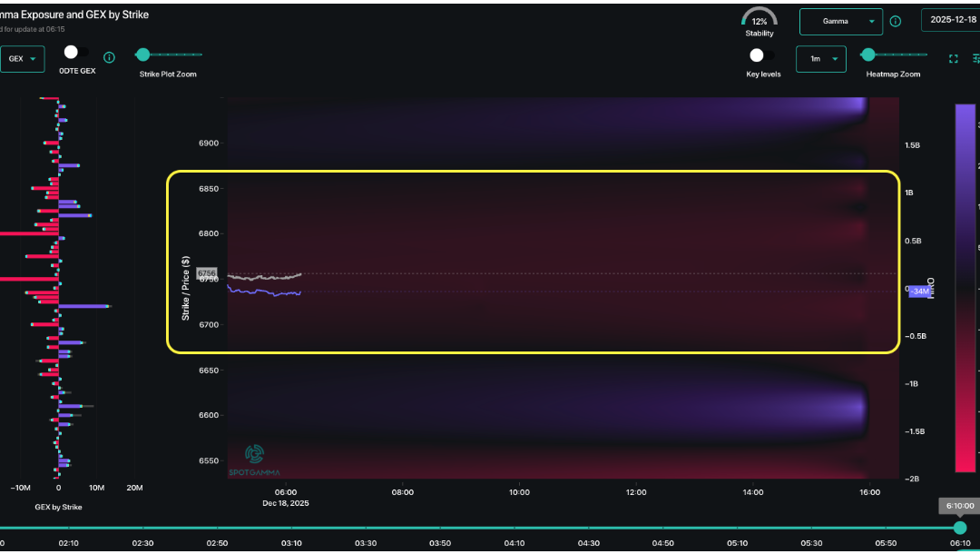Click the GEX by Strike axis label

tap(57, 507)
